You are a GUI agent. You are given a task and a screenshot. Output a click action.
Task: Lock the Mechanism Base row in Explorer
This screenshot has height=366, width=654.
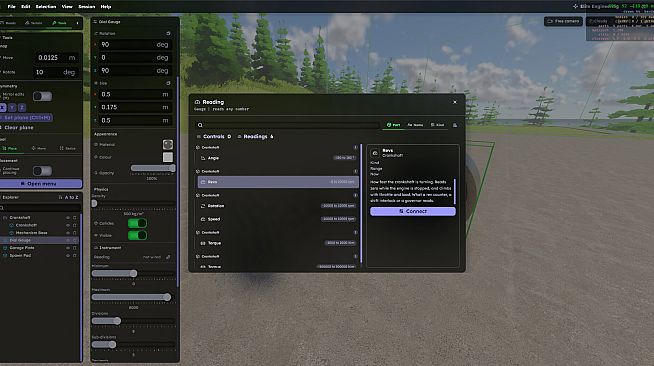[x=75, y=233]
